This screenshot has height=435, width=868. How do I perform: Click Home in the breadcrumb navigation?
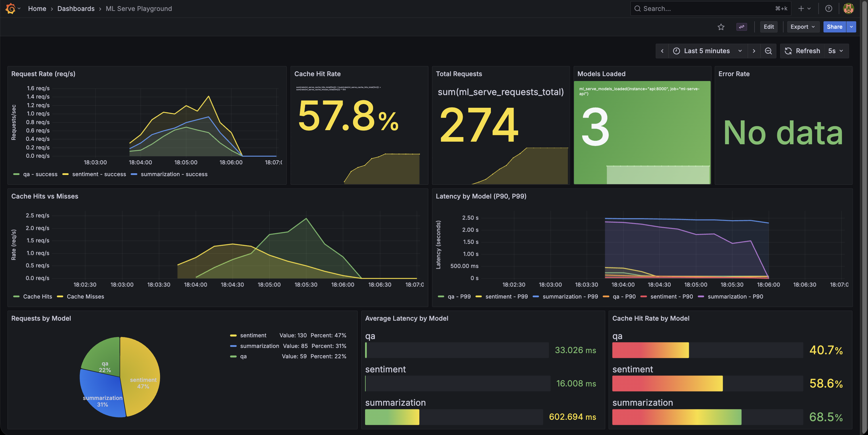(37, 8)
